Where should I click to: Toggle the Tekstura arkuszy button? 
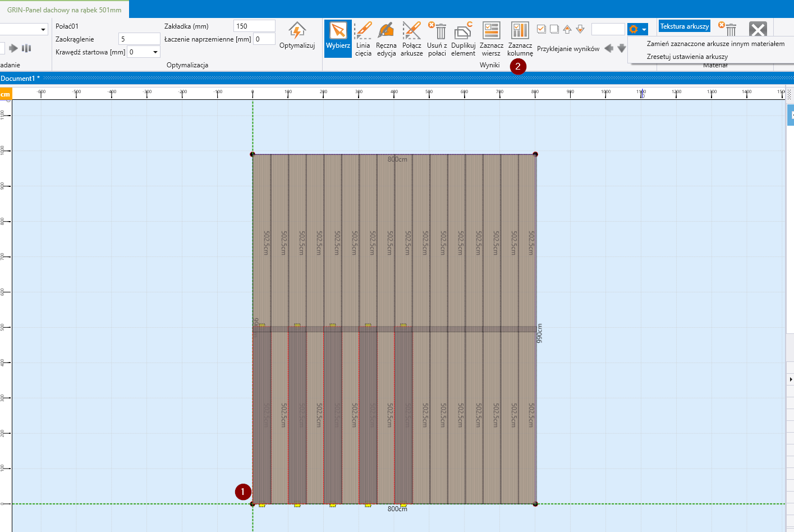(684, 26)
